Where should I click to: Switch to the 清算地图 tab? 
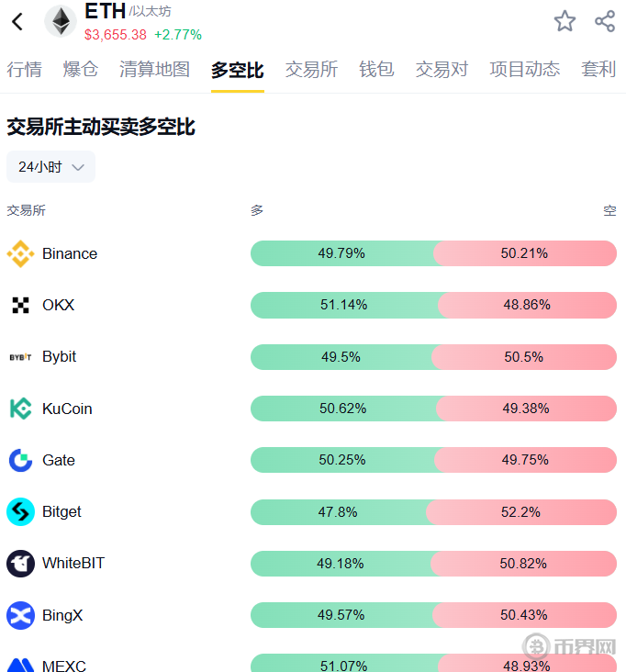[x=154, y=70]
